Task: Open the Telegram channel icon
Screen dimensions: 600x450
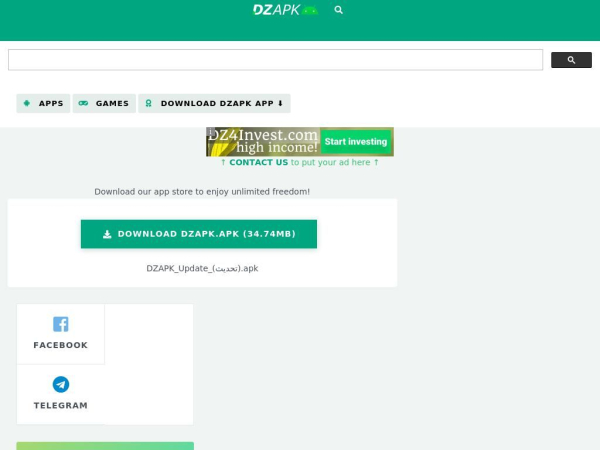Action: click(x=60, y=384)
